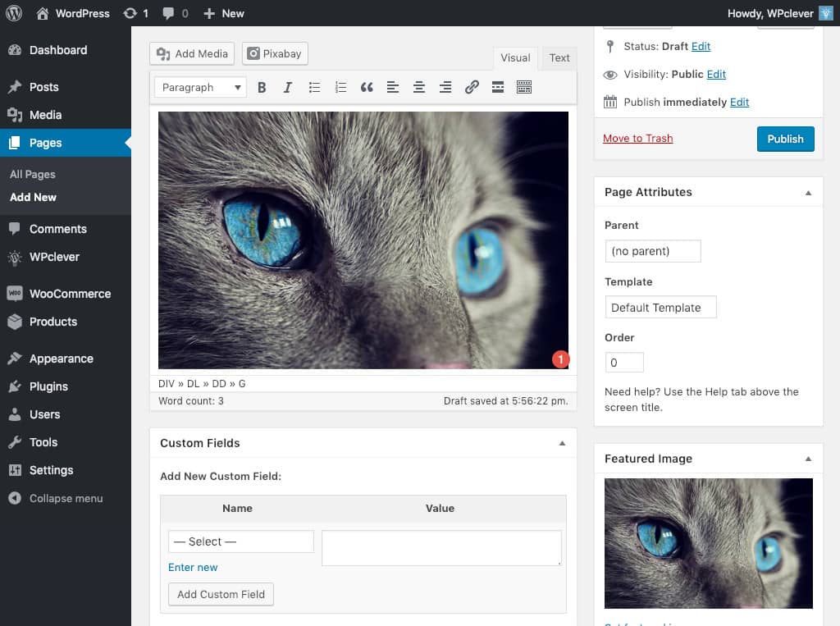The width and height of the screenshot is (840, 626).
Task: Click the insert link icon
Action: [472, 87]
